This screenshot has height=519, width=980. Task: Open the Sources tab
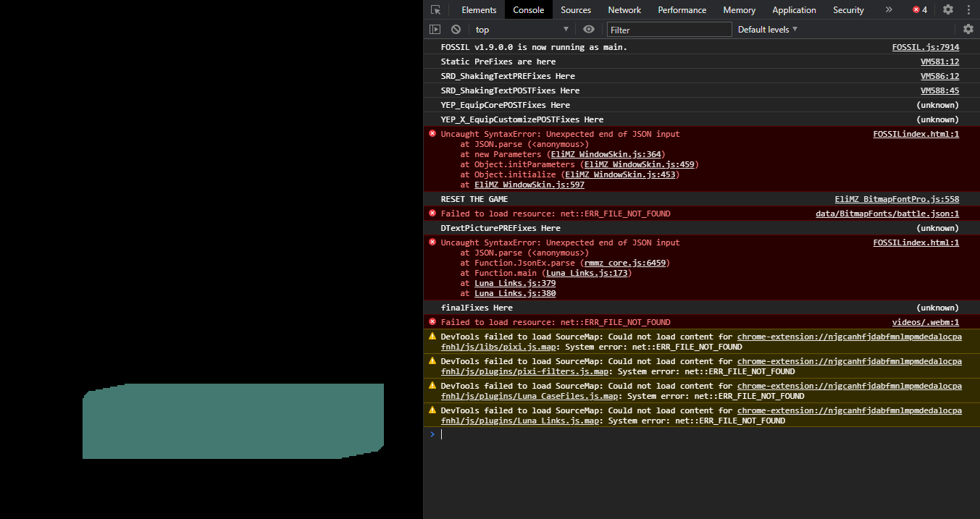point(576,10)
